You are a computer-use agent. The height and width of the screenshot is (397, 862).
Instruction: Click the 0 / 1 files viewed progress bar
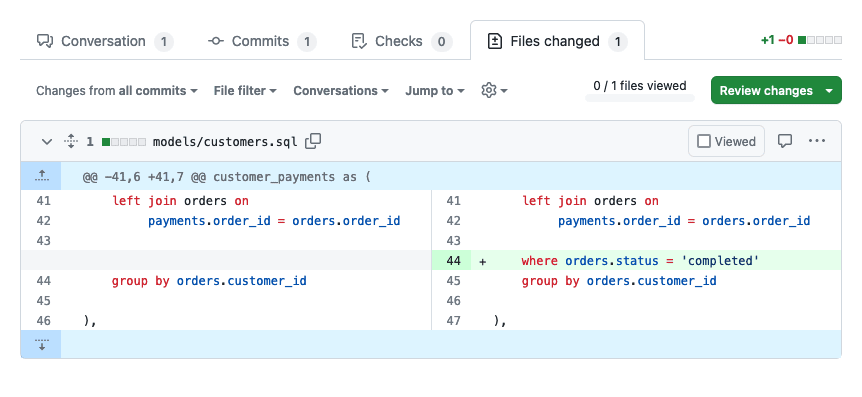[x=640, y=98]
